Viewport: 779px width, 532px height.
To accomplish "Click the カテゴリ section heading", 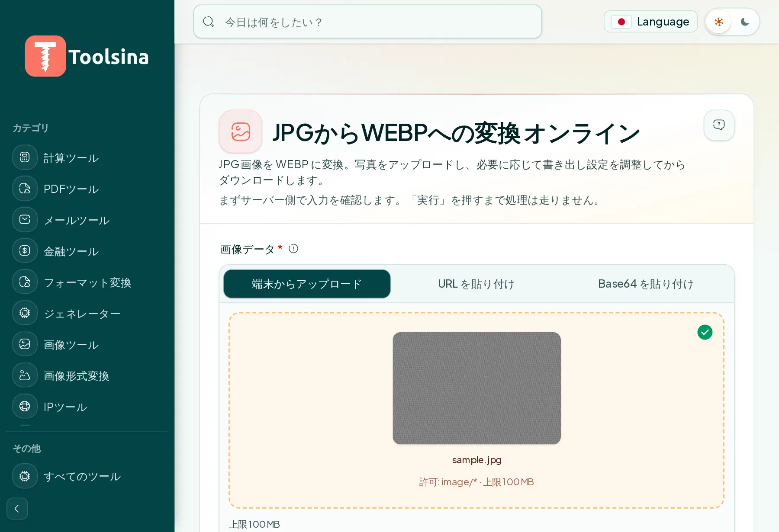I will tap(30, 128).
